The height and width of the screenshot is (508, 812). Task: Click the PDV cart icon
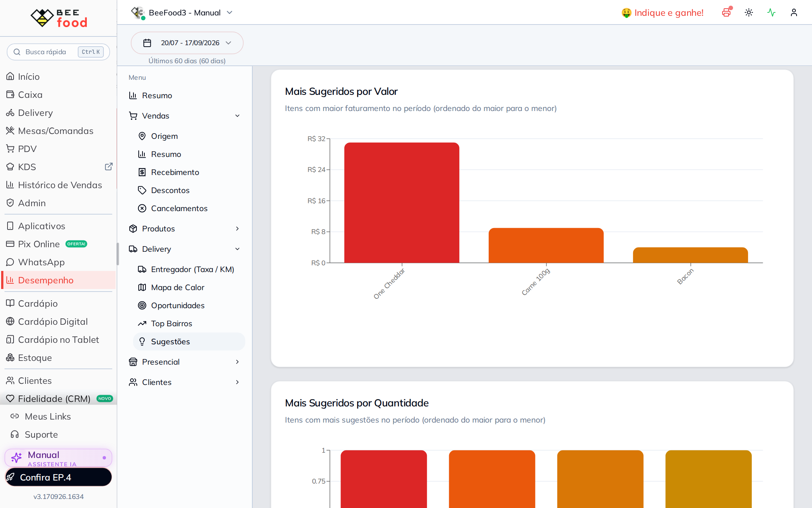pos(10,149)
